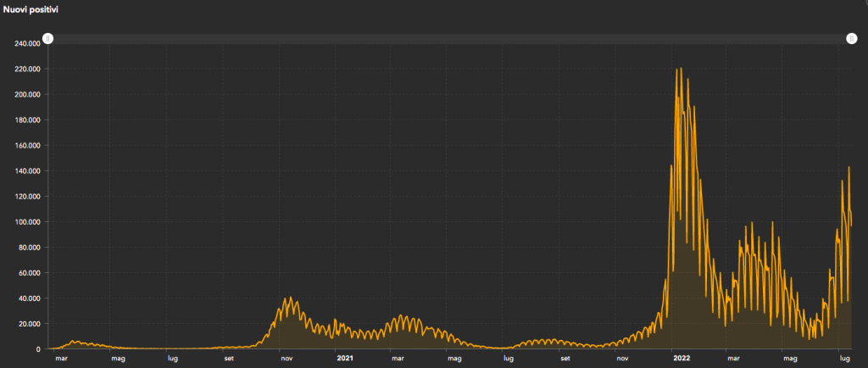Click the 'Nuovi positivi' chart title

tap(35, 8)
